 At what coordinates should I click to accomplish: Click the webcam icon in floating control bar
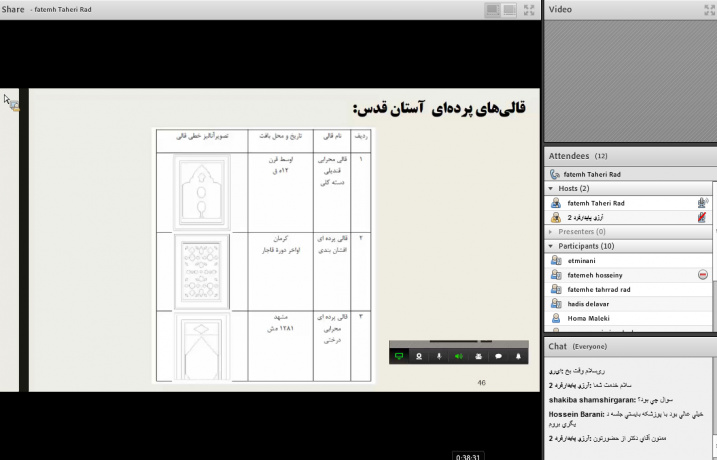tap(419, 356)
